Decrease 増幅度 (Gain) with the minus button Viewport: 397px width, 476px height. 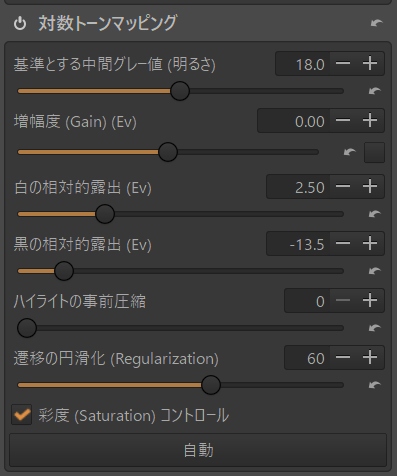[343, 120]
